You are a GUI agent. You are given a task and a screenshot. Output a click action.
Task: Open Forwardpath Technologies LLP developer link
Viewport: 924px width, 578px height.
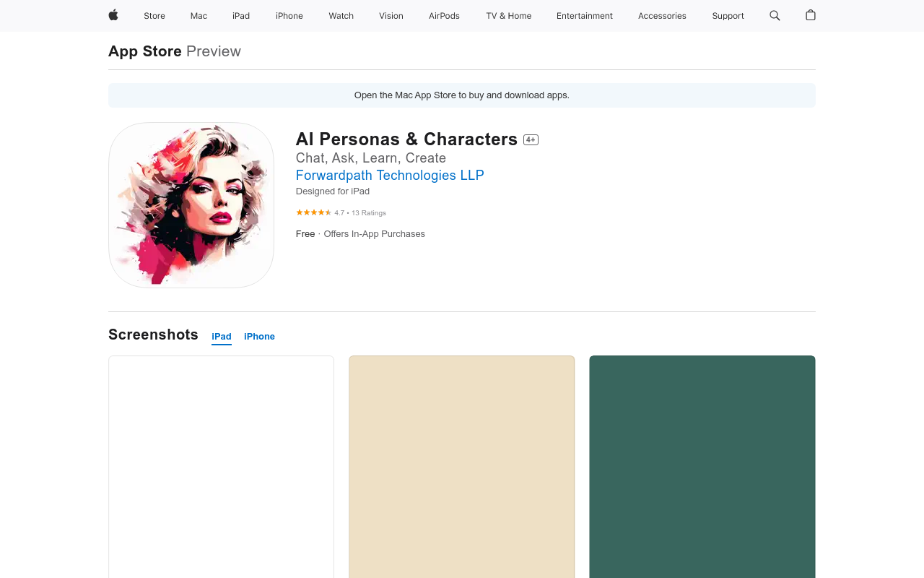[x=390, y=176]
